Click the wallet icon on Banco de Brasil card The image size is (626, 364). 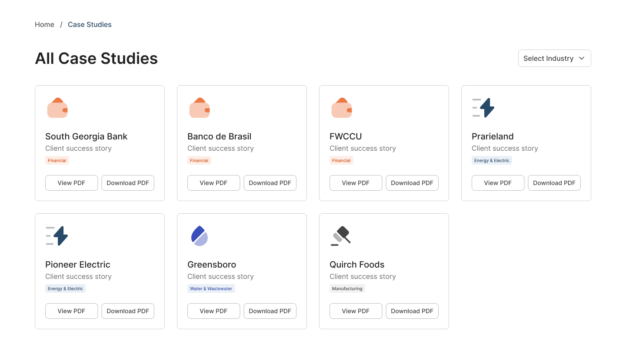point(199,108)
